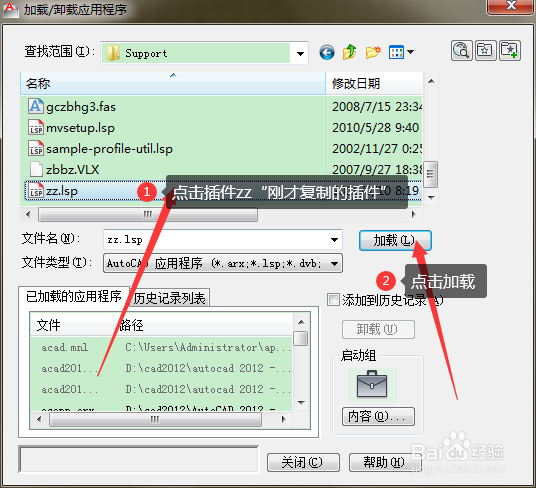Click file list scroll-up arrow
Image resolution: width=536 pixels, height=488 pixels.
coord(431,81)
